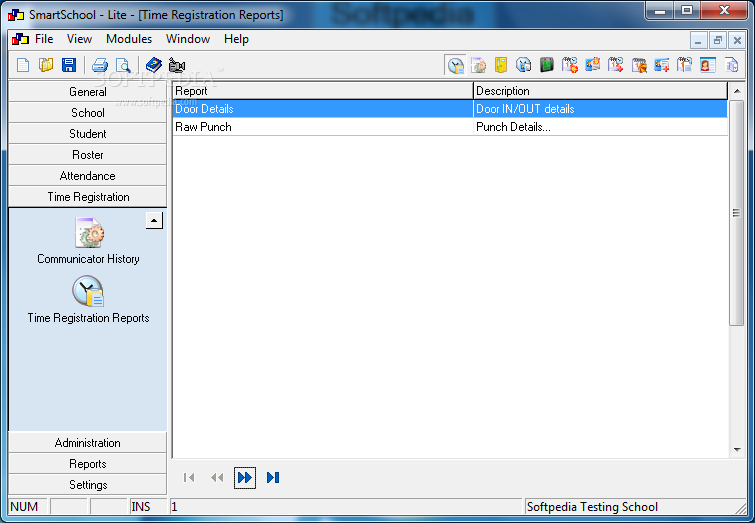Open the Window menu
755x523 pixels.
188,39
